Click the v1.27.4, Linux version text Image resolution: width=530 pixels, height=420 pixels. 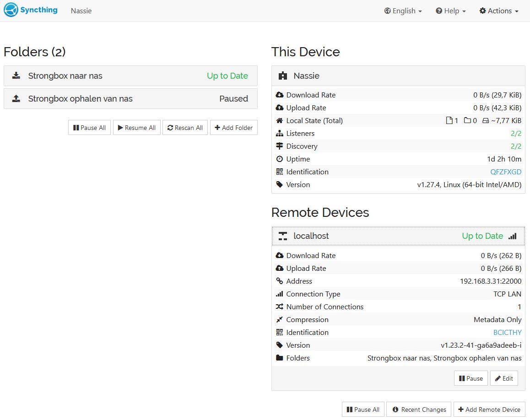click(x=469, y=184)
